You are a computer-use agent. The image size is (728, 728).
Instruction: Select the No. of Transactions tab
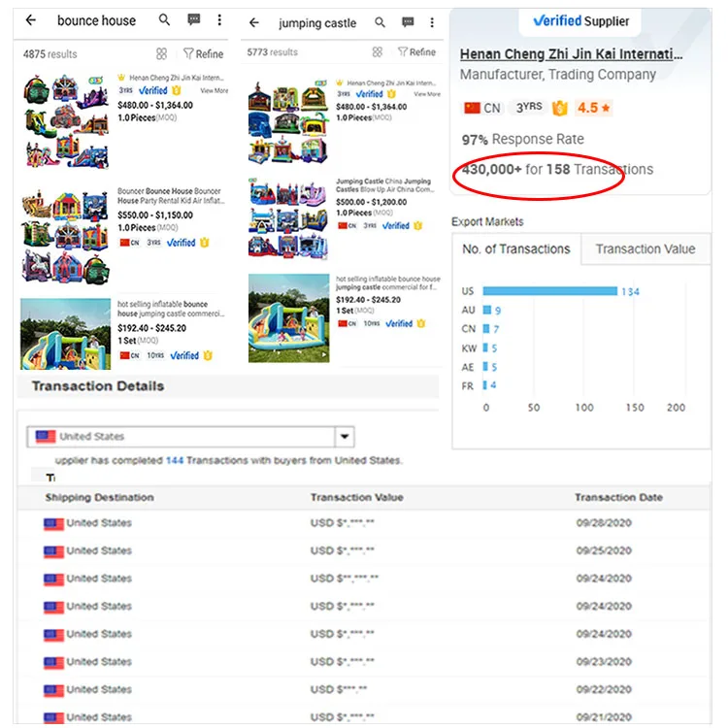[516, 249]
